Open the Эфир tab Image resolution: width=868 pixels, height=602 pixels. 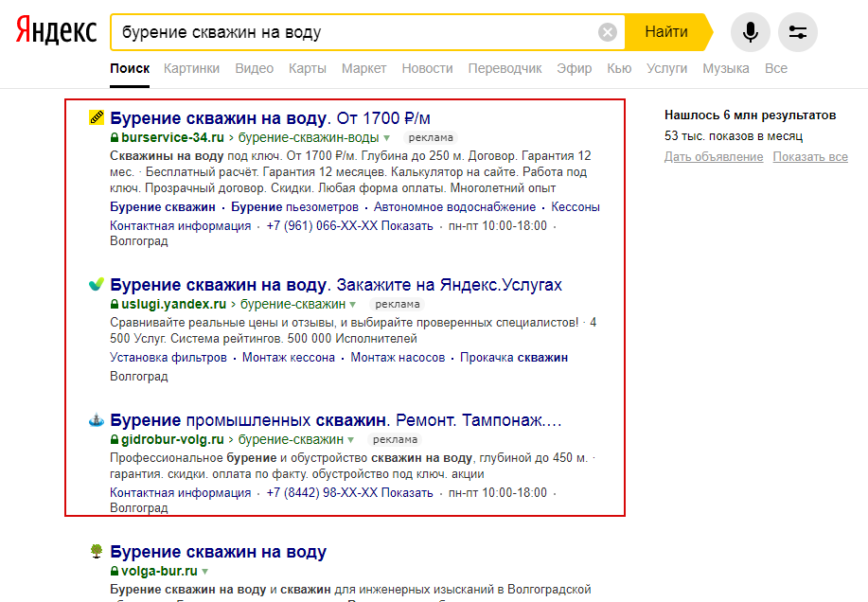(574, 68)
